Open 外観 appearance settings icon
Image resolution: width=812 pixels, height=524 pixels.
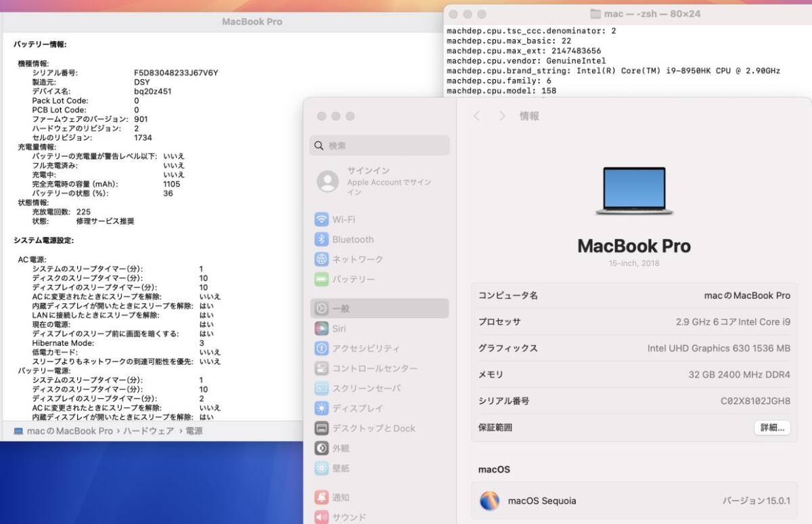click(x=322, y=448)
